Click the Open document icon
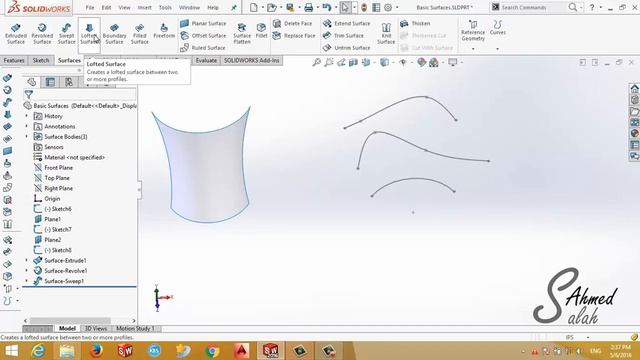640x360 pixels. [x=271, y=7]
